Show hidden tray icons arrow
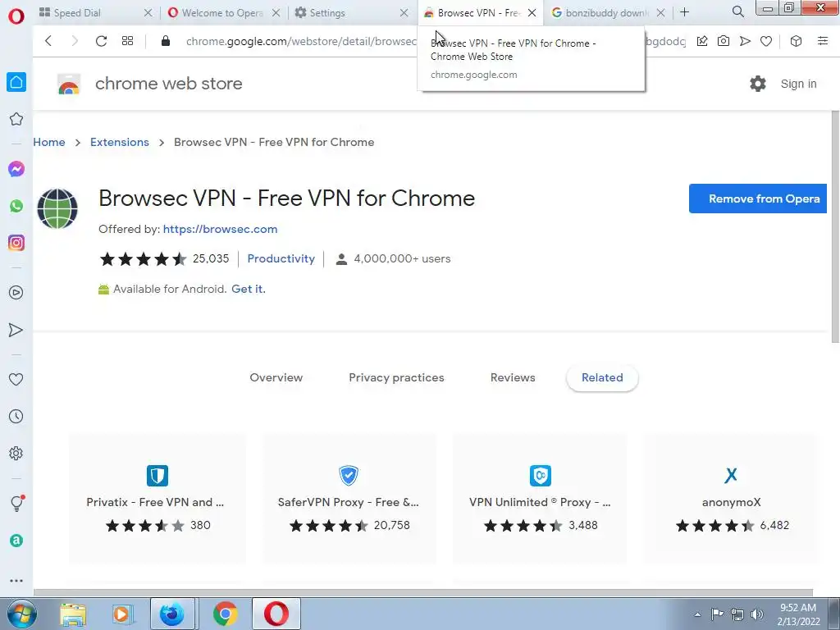Viewport: 840px width, 630px height. pos(697,614)
